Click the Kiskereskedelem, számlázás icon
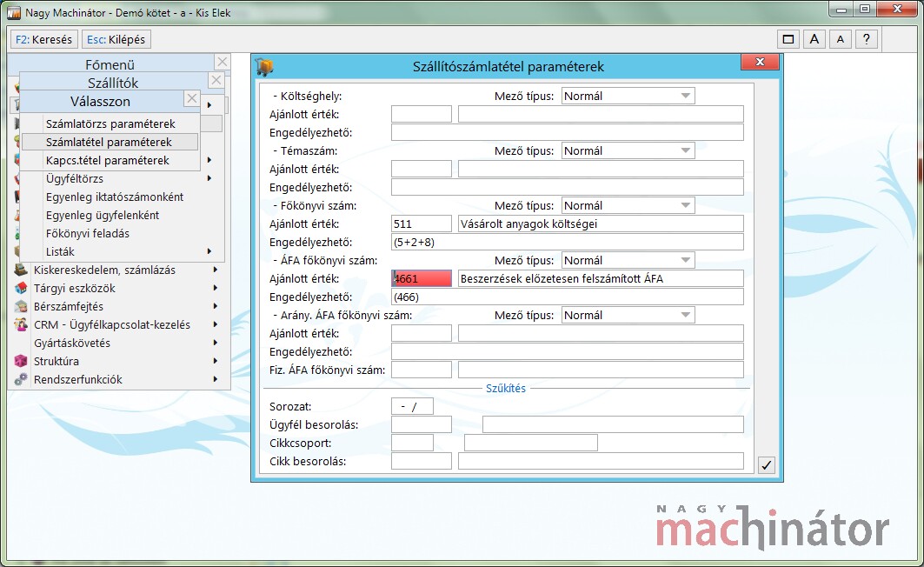924x567 pixels. coord(21,270)
